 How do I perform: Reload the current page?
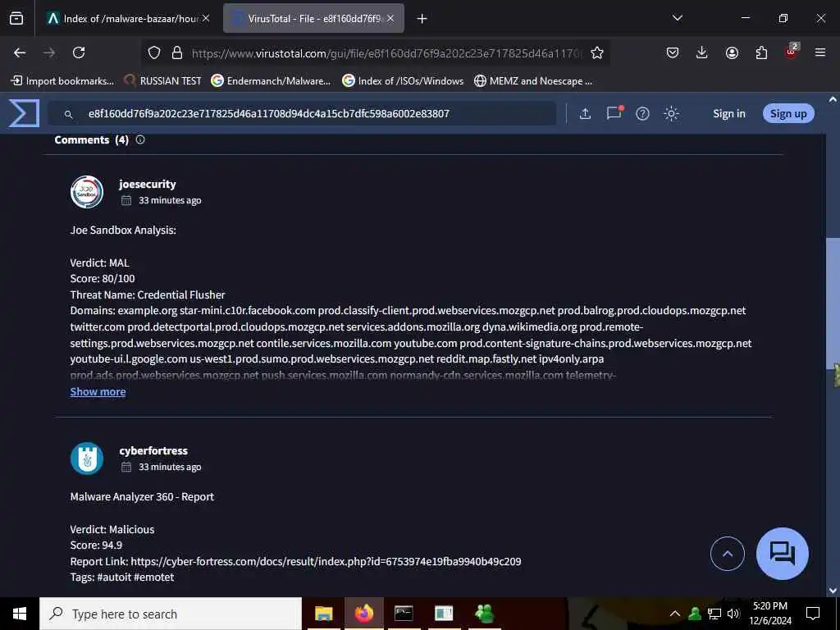79,52
